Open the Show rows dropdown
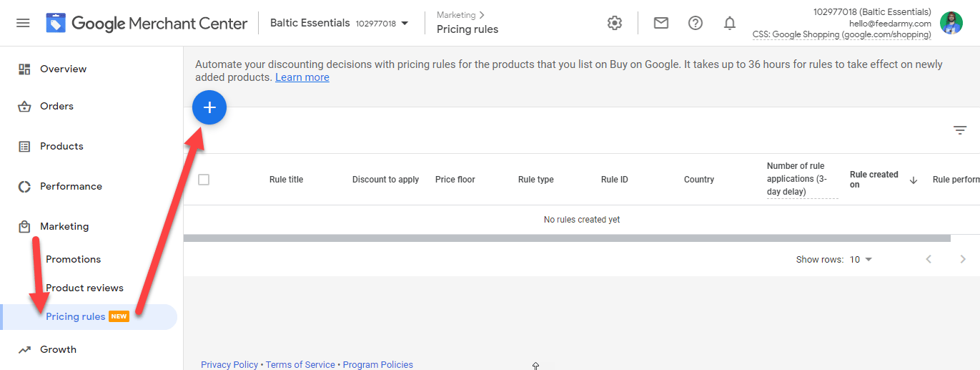This screenshot has height=370, width=980. point(861,259)
